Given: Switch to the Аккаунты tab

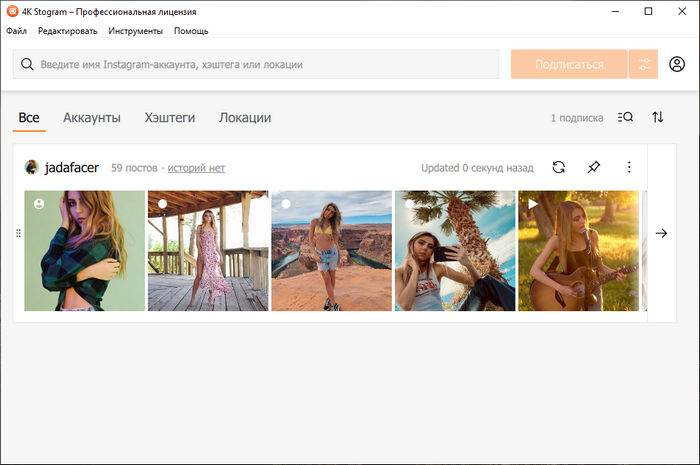Looking at the screenshot, I should pos(92,118).
